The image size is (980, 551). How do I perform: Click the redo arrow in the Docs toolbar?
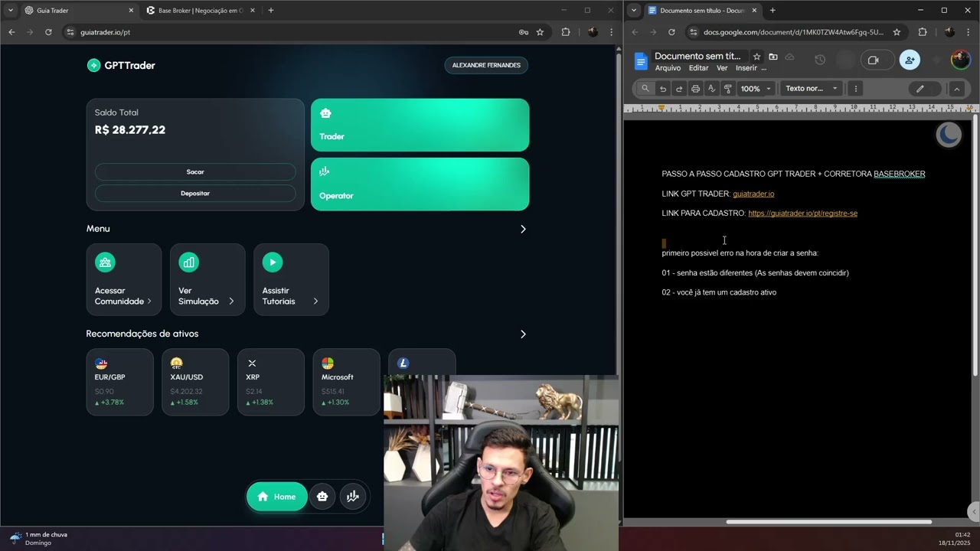(678, 89)
